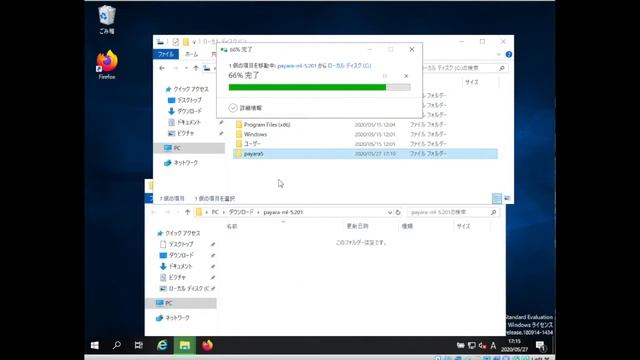
Task: Sort by name column in lower Explorer
Action: (x=232, y=226)
